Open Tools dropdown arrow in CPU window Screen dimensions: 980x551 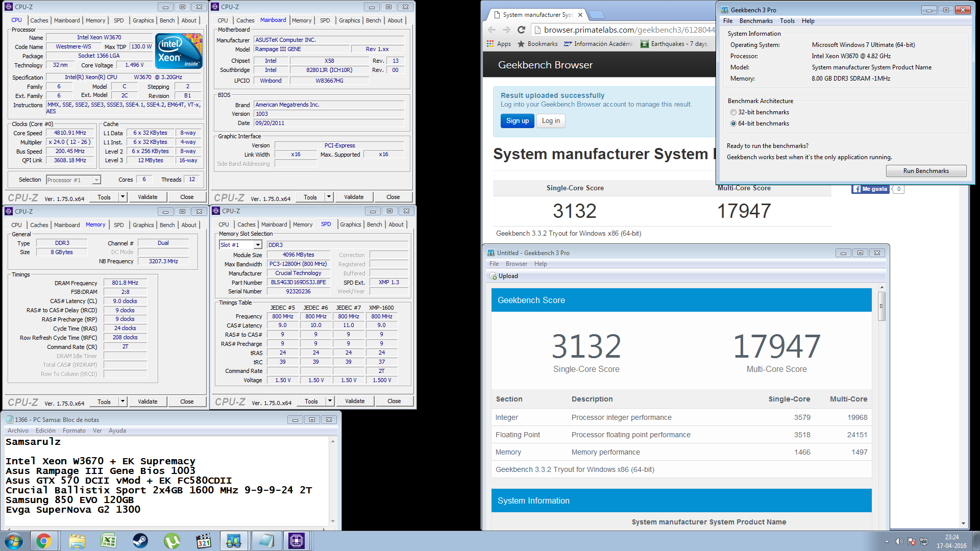tap(122, 197)
